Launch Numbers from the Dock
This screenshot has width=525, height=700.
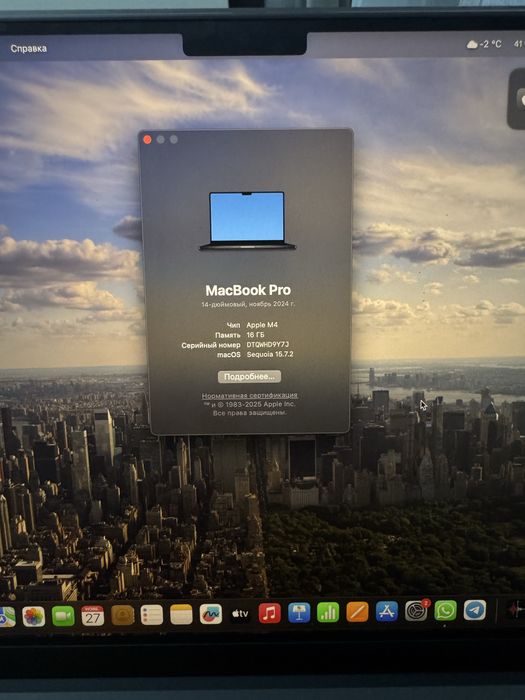(x=328, y=612)
